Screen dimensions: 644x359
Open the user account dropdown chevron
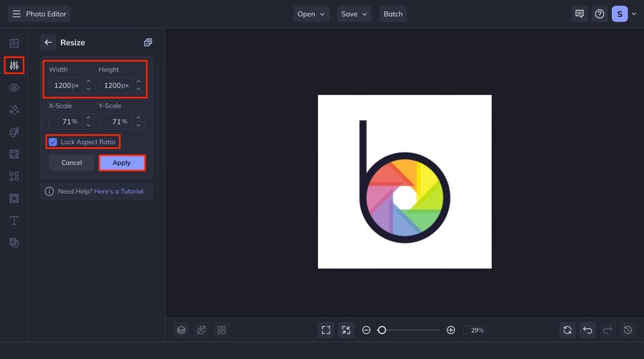coord(634,14)
